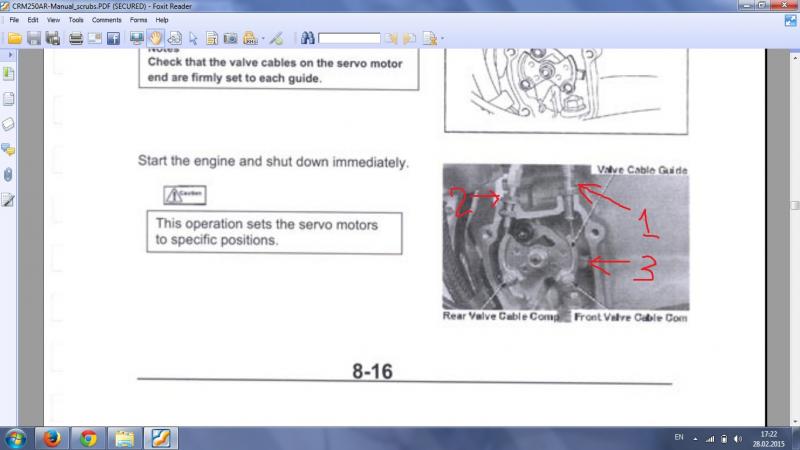Activate the Snapshot camera tool
The image size is (800, 450).
point(231,38)
